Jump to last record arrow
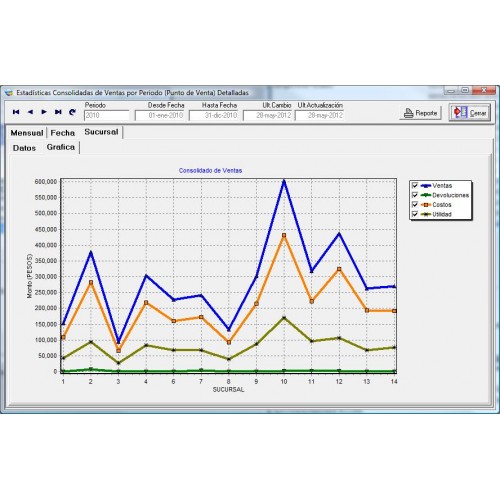The width and height of the screenshot is (500, 500). click(58, 112)
